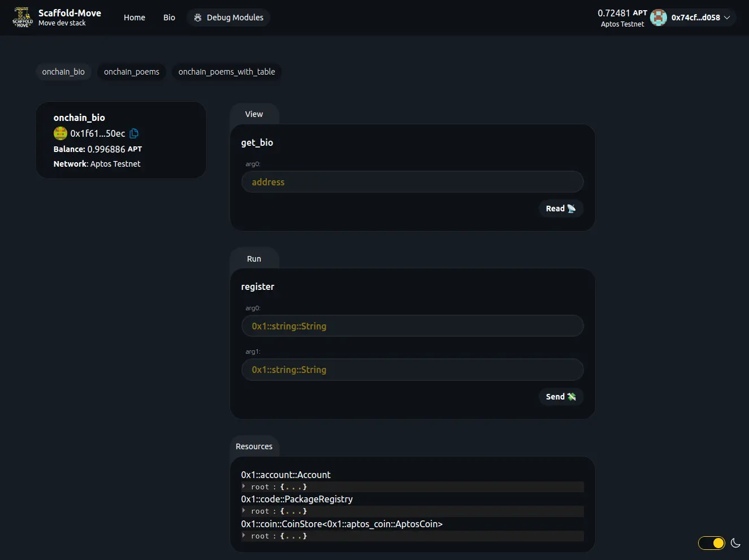Image resolution: width=749 pixels, height=560 pixels.
Task: Open the Bio page
Action: pyautogui.click(x=169, y=18)
